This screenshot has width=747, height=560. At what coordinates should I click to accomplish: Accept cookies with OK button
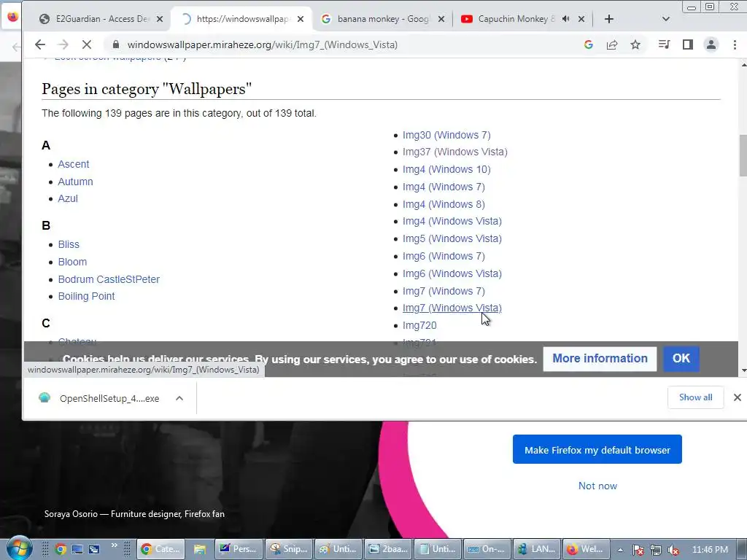(681, 358)
